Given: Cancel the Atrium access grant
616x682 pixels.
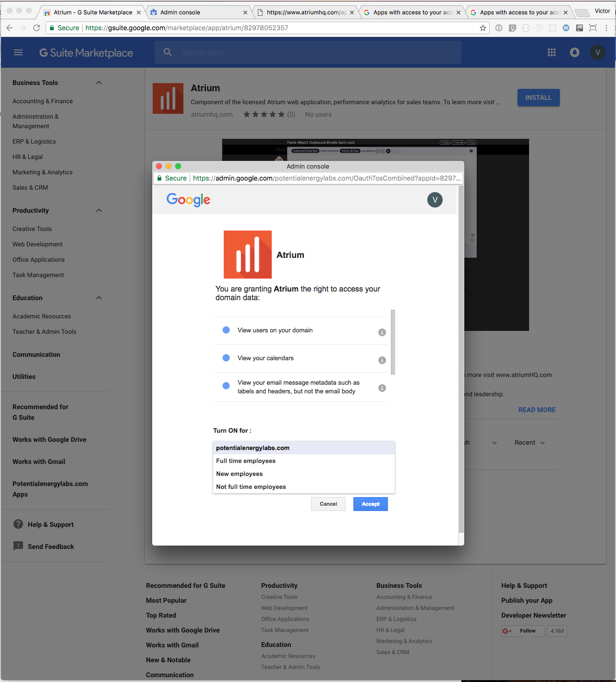Looking at the screenshot, I should 328,504.
